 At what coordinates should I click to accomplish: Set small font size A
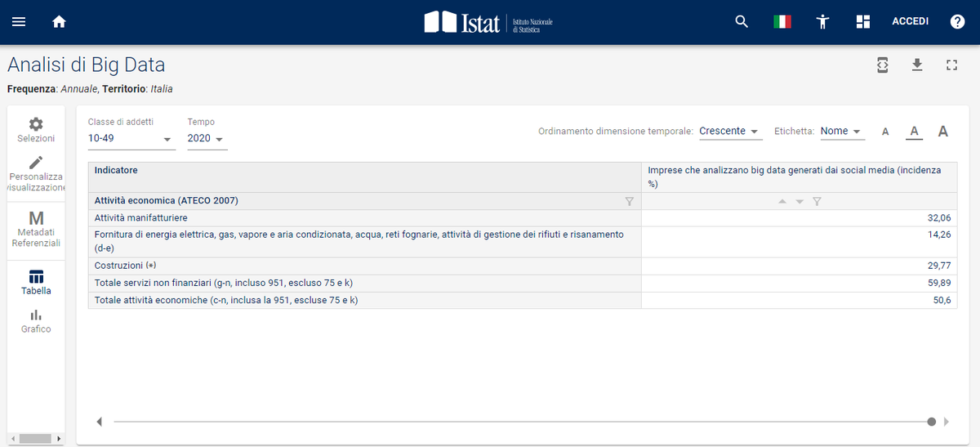pyautogui.click(x=885, y=132)
